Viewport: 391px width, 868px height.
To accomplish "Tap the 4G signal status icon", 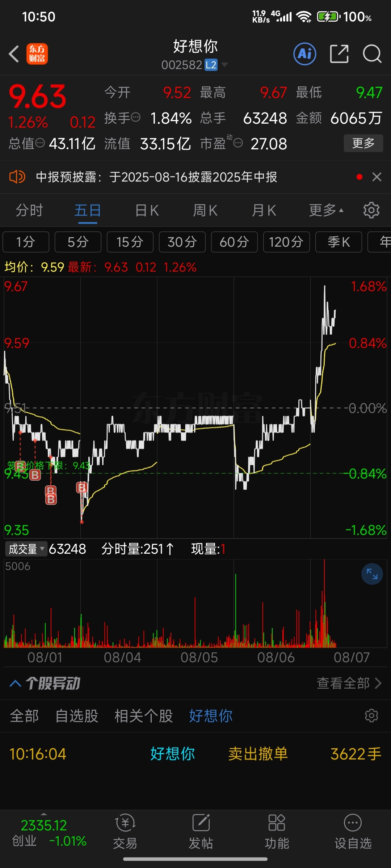I will [282, 16].
